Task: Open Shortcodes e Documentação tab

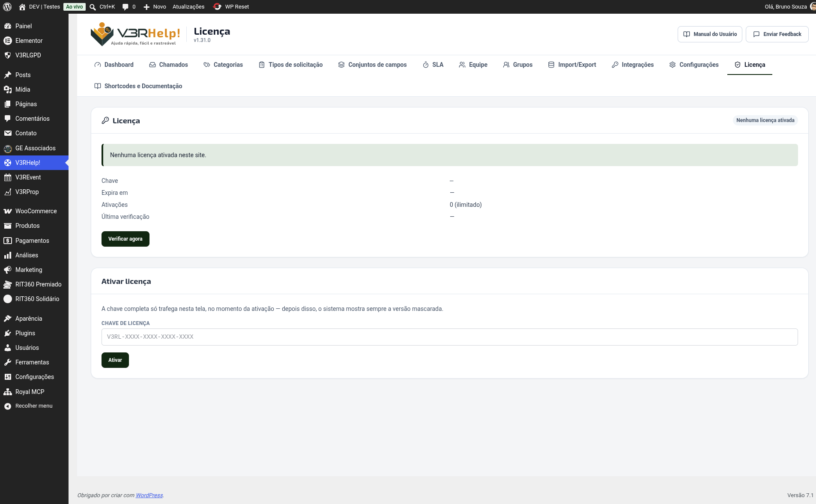Action: pyautogui.click(x=138, y=86)
